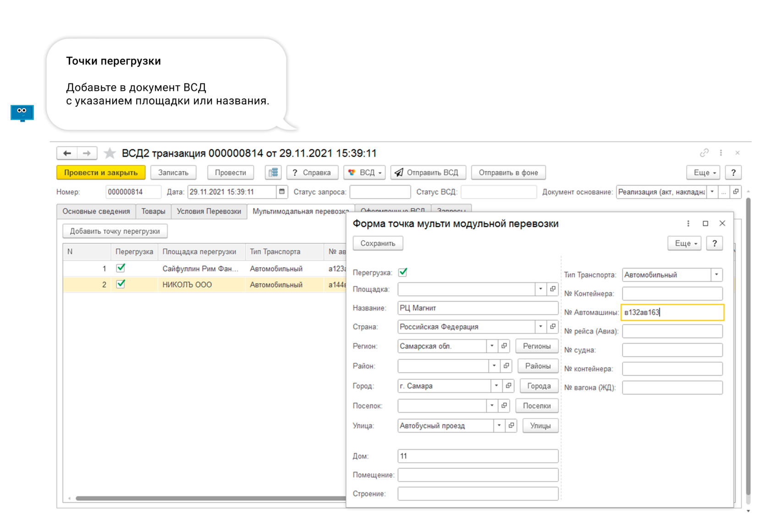770x532 pixels.
Task: Open the document structure report icon
Action: coord(273,172)
